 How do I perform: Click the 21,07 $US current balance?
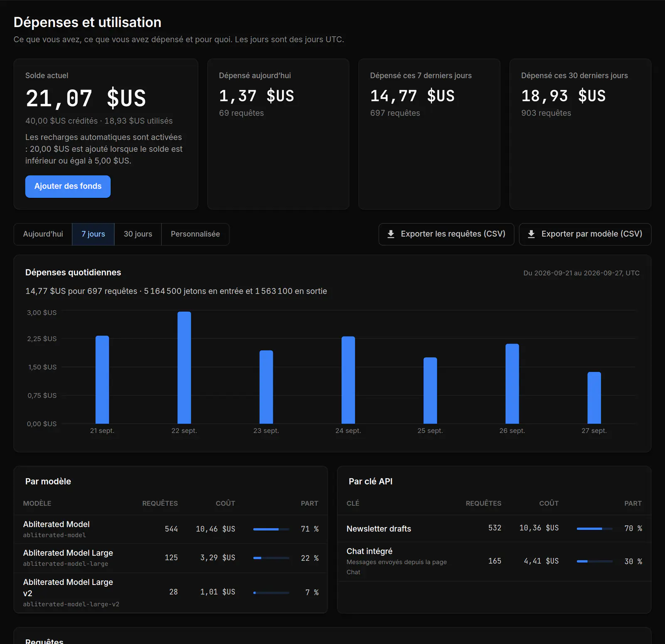(x=86, y=99)
